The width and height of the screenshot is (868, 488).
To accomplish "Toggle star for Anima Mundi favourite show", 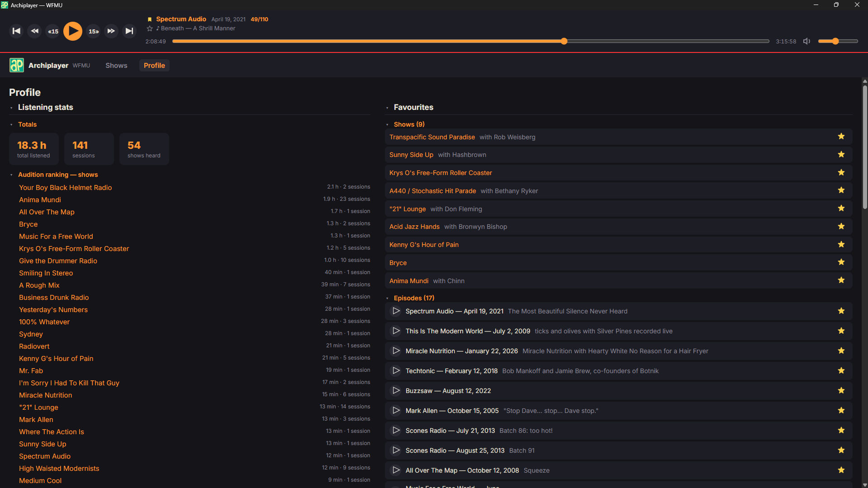I will 841,280.
